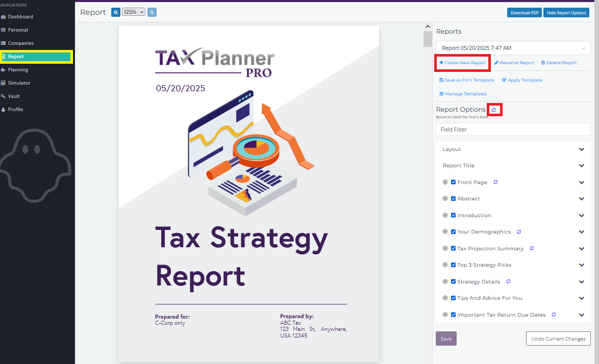The image size is (599, 364).
Task: Uncheck Important Tax Return Due Dates checkbox
Action: click(x=454, y=315)
